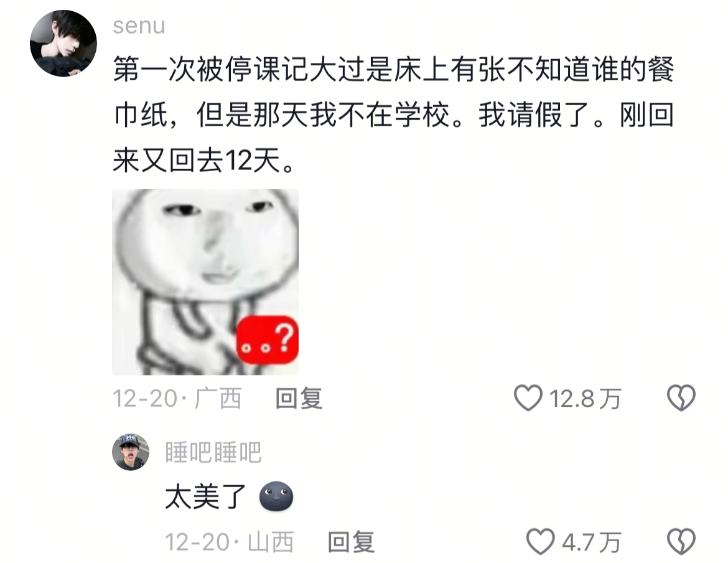This screenshot has height=563, width=728.
Task: Tap the 12-20 山西 timestamp
Action: click(230, 542)
